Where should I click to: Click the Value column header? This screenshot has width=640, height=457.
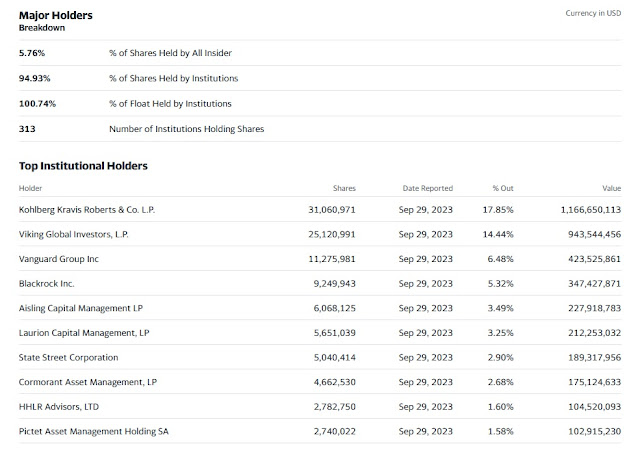pyautogui.click(x=611, y=188)
